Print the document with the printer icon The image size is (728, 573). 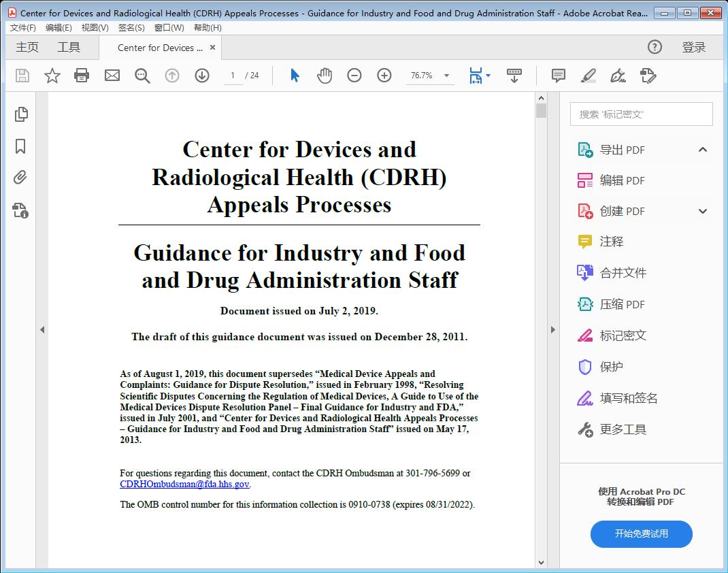pos(82,76)
